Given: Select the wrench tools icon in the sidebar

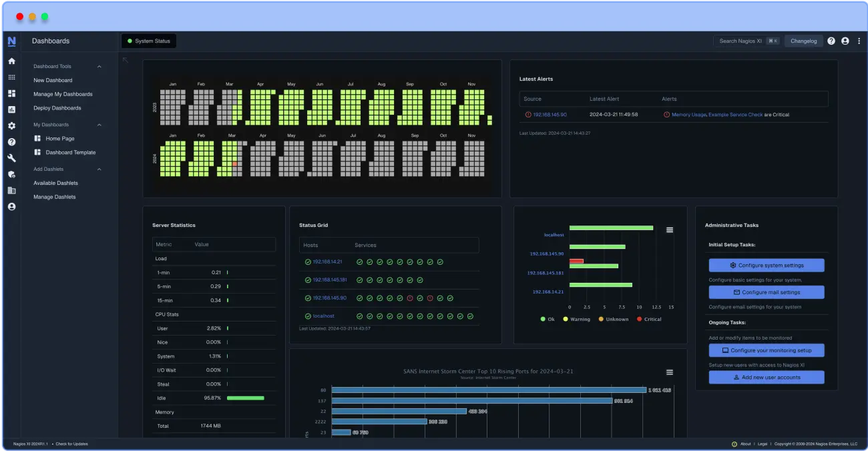Looking at the screenshot, I should coord(11,157).
